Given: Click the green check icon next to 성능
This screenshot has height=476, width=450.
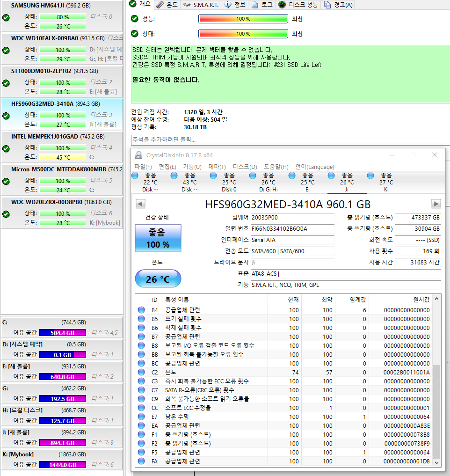Looking at the screenshot, I should pyautogui.click(x=135, y=19).
